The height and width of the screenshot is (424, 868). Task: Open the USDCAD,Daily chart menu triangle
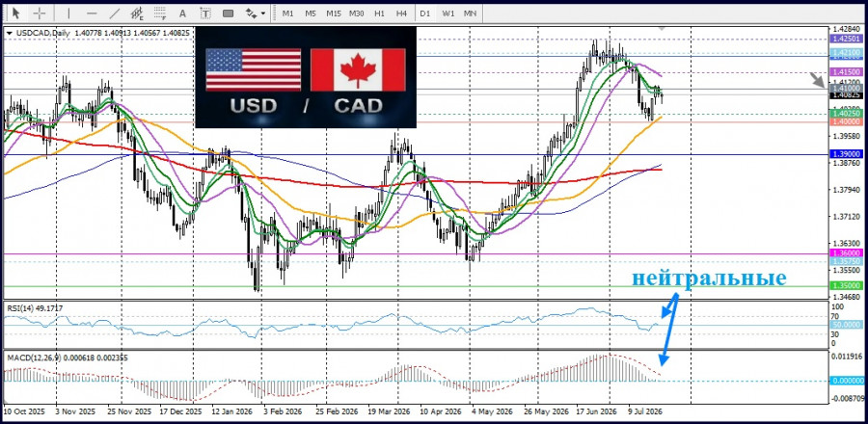coord(10,33)
